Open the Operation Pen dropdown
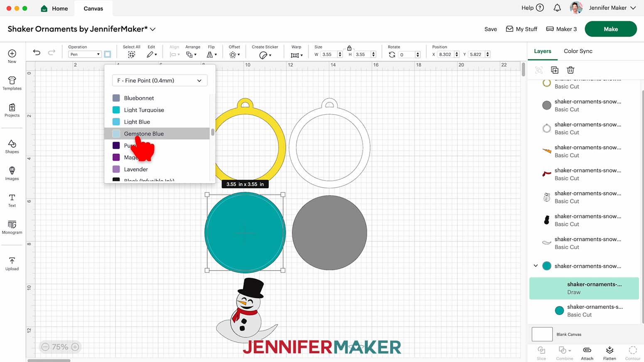This screenshot has height=362, width=644. [85, 54]
